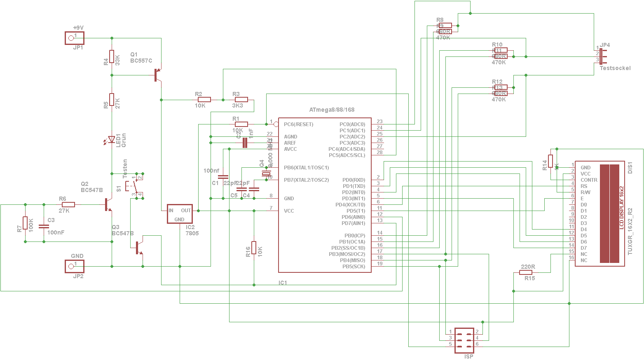Screen dimensions: 644x361
Task: Select the LCD display 16x2 module
Action: click(600, 213)
